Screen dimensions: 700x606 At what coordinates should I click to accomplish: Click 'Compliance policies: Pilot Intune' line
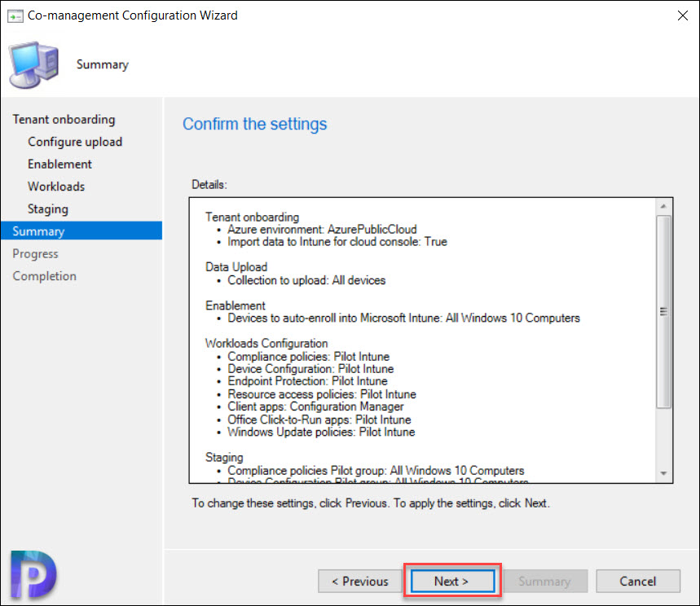pos(309,357)
